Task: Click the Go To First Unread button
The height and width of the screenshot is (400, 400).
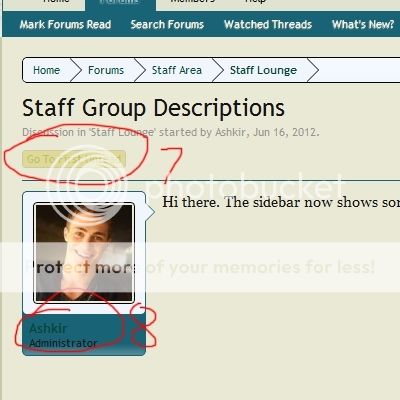Action: tap(74, 159)
